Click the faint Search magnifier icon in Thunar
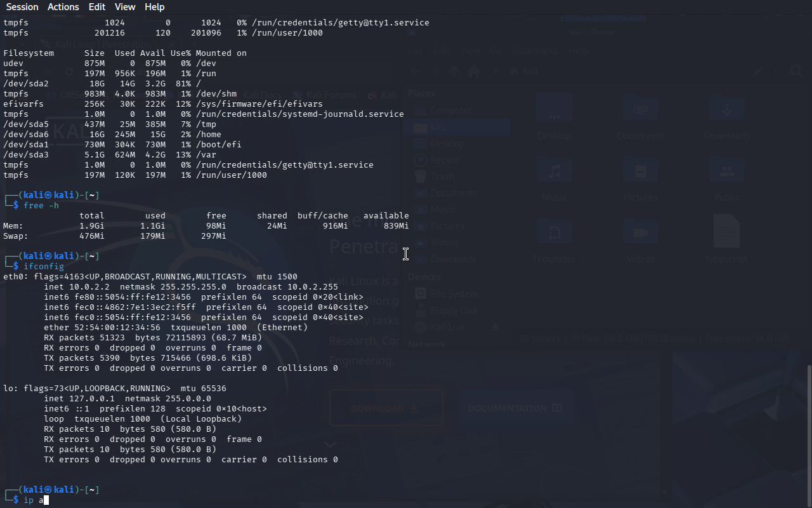Screen dimensions: 812x508 (x=796, y=72)
